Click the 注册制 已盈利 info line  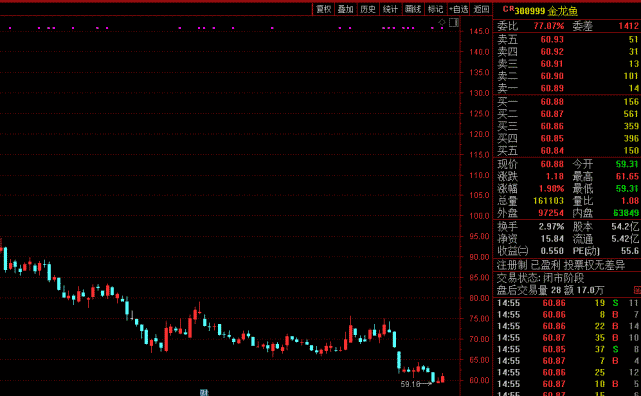(560, 265)
